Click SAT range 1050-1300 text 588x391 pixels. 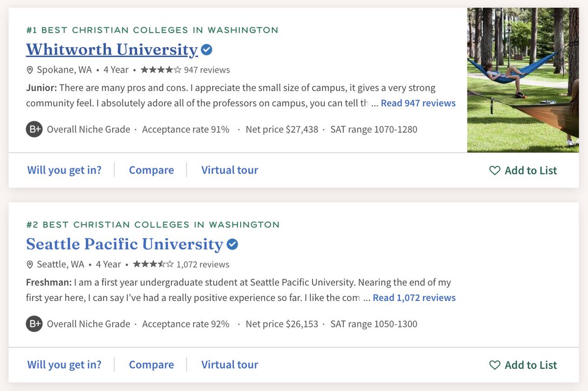tap(374, 324)
